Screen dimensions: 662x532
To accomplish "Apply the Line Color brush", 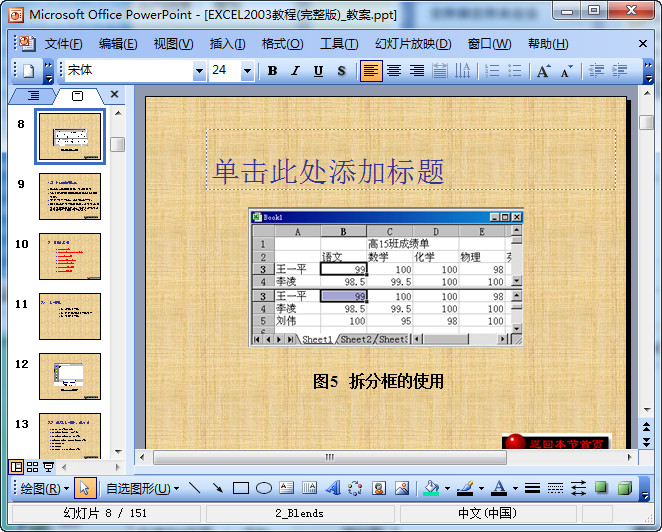I will pyautogui.click(x=465, y=489).
